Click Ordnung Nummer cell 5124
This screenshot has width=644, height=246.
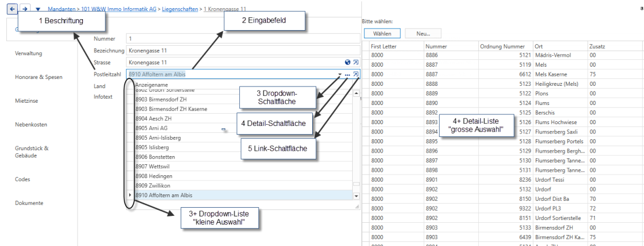(x=506, y=103)
